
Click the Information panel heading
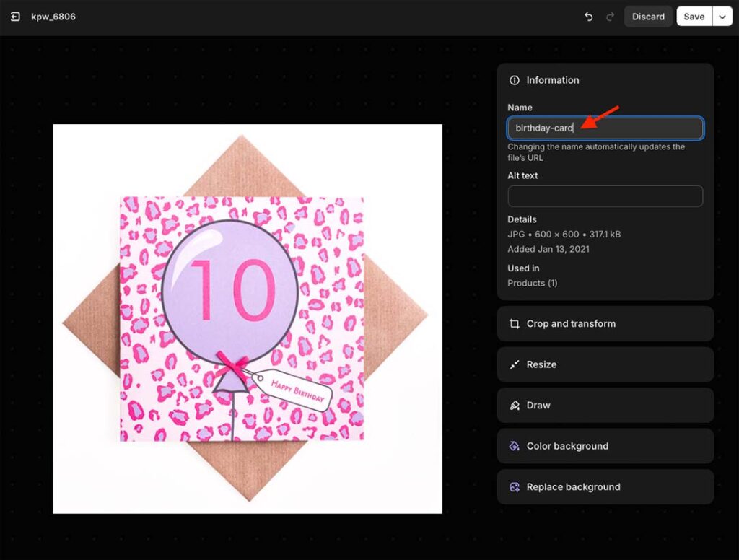tap(552, 80)
